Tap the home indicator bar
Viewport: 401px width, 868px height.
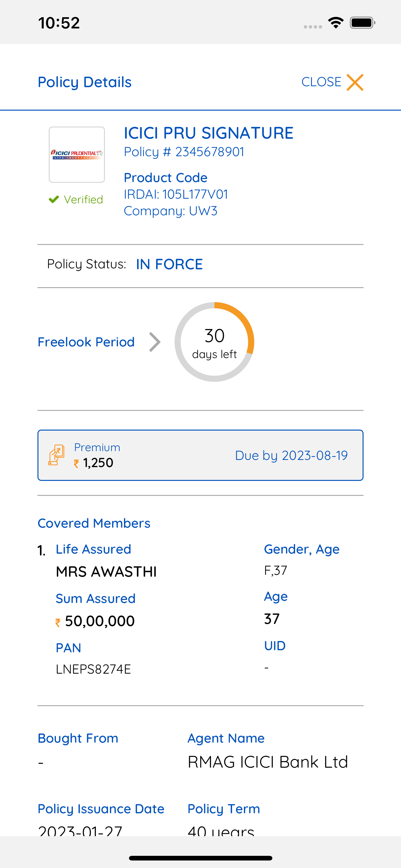pyautogui.click(x=200, y=858)
